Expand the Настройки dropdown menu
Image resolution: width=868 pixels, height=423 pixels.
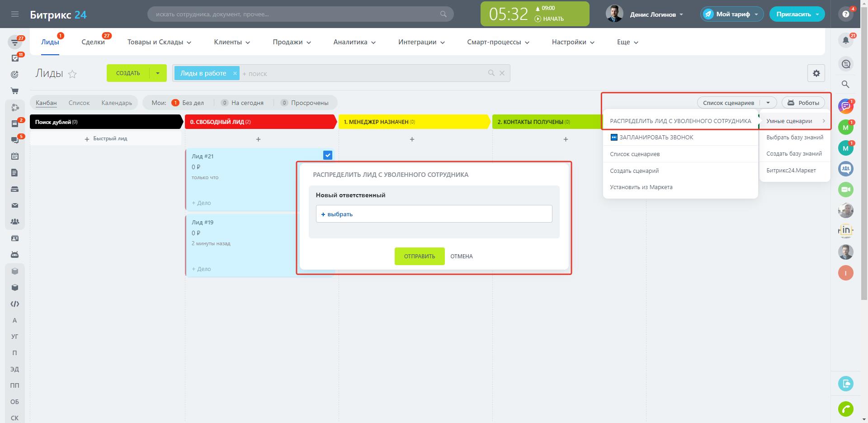click(573, 42)
